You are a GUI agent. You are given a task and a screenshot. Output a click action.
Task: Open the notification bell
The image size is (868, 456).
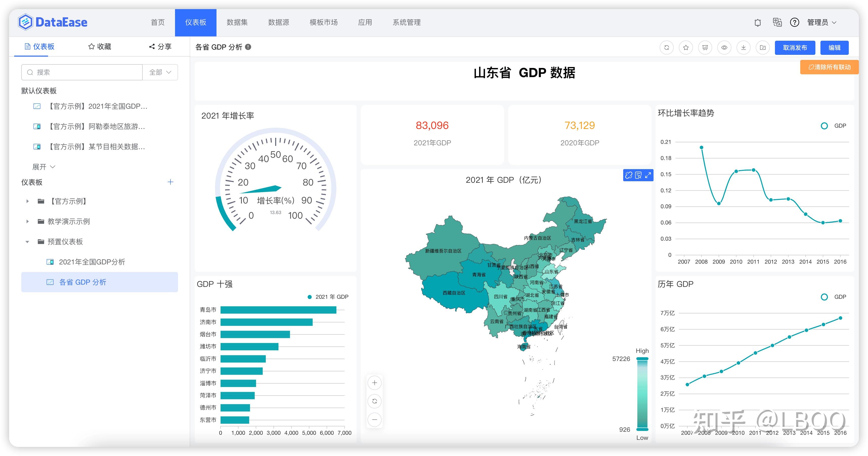[757, 22]
